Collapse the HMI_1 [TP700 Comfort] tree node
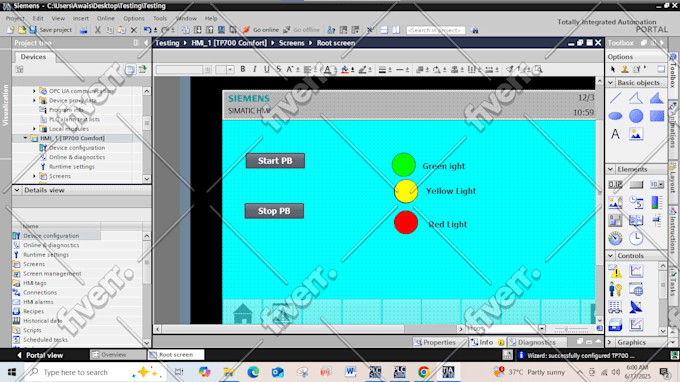 click(x=26, y=138)
